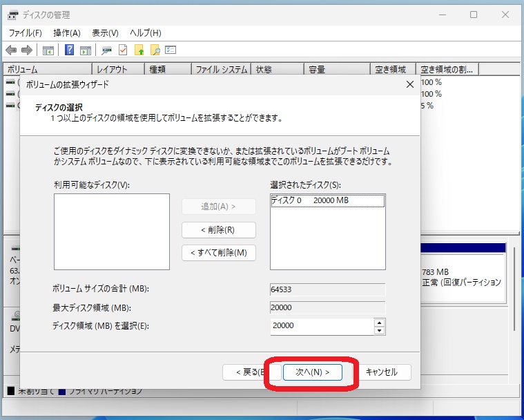Click the yellow folder with green arrow icon
Viewport: 524px width, 420px height.
[139, 50]
